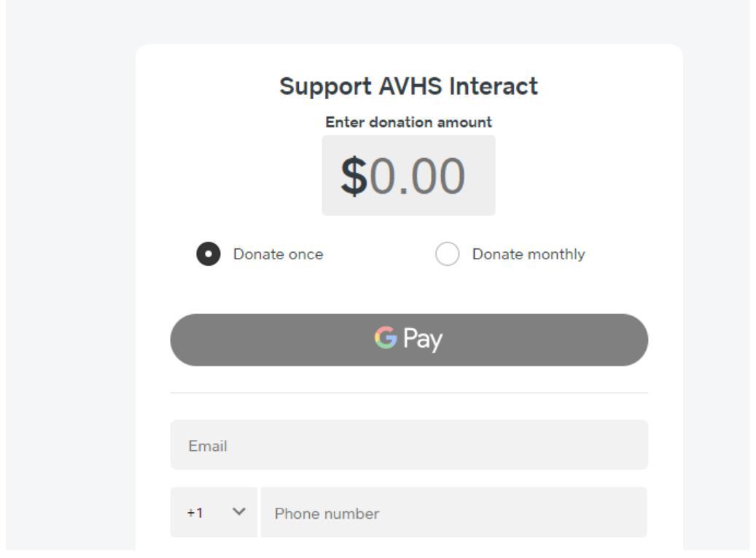The image size is (756, 558).
Task: Click the Google "G" logo icon
Action: coord(383,339)
